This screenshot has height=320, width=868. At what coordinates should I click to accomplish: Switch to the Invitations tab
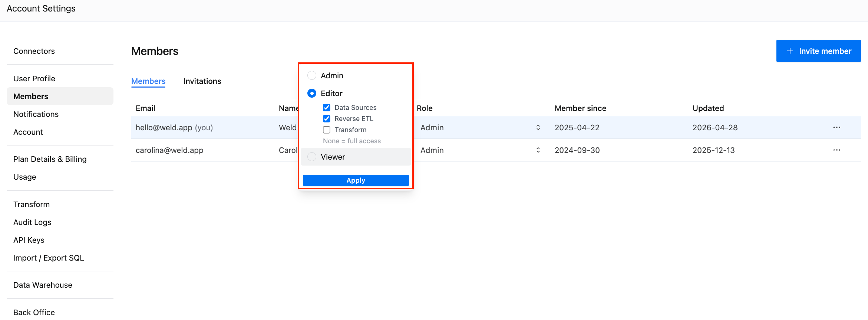[x=202, y=81]
